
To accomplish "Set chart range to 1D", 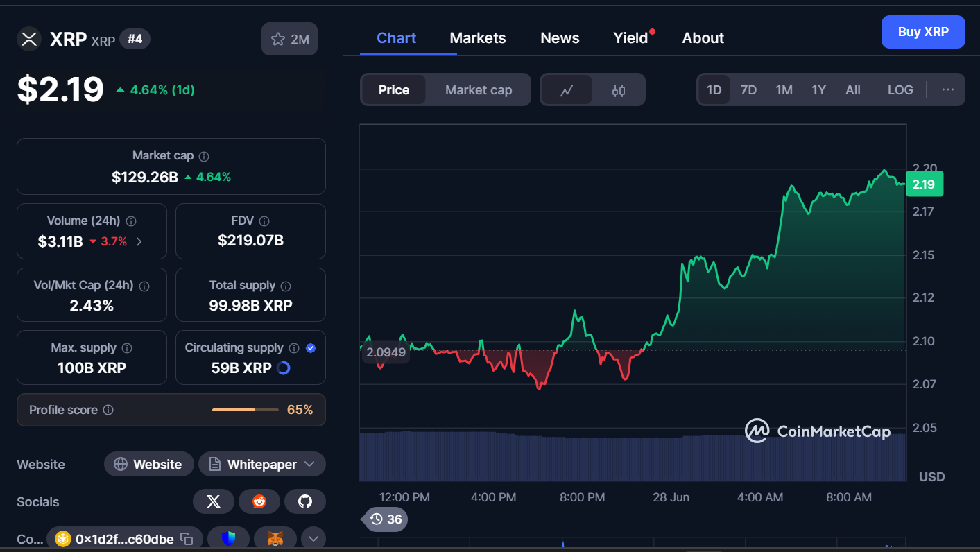I will [714, 90].
